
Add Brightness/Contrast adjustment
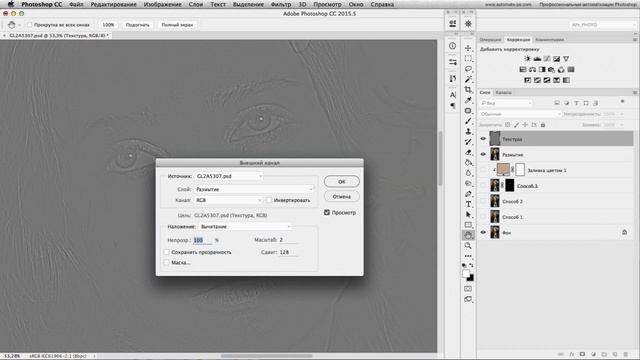[527, 59]
